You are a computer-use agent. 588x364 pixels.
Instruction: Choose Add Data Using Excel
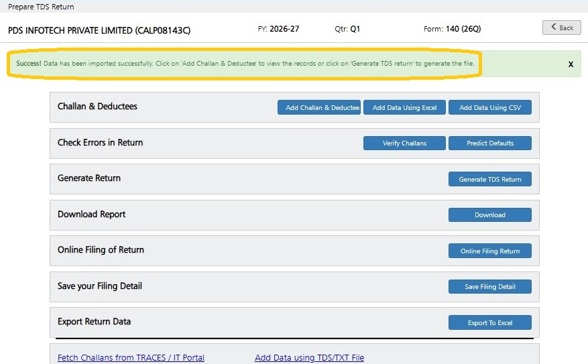(404, 107)
